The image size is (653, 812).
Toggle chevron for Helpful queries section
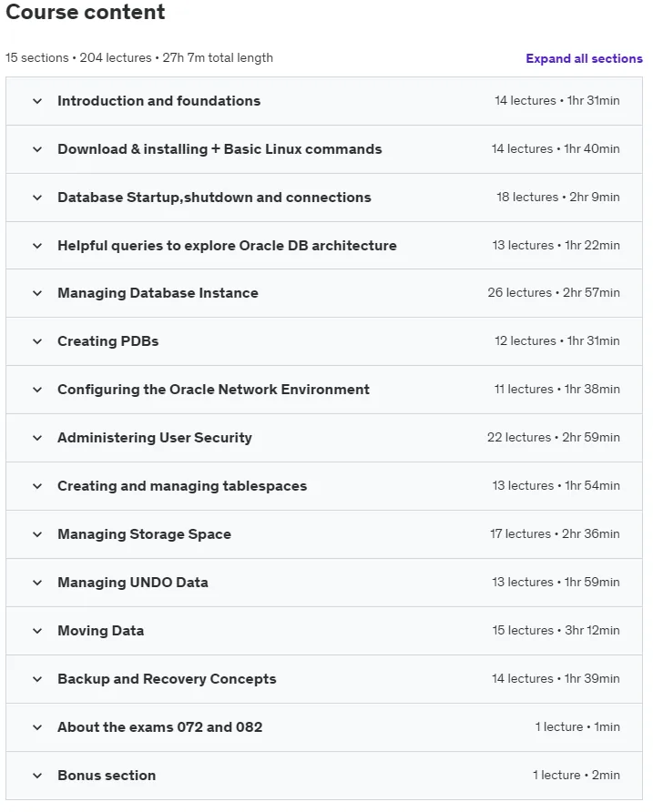[37, 246]
